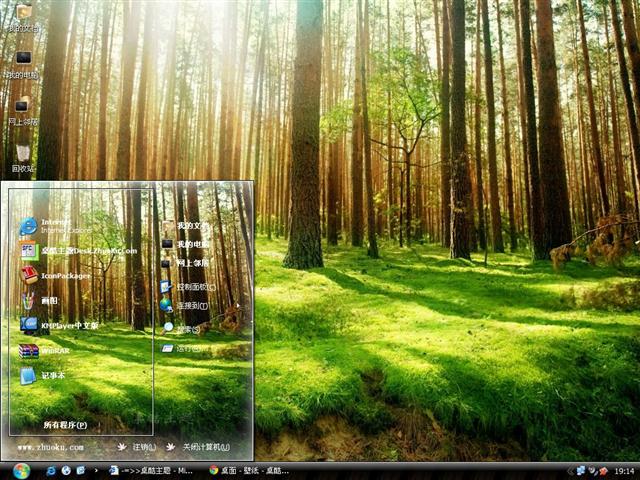This screenshot has height=480, width=640.
Task: Click the globe browser icon in quick launch
Action: tap(66, 471)
